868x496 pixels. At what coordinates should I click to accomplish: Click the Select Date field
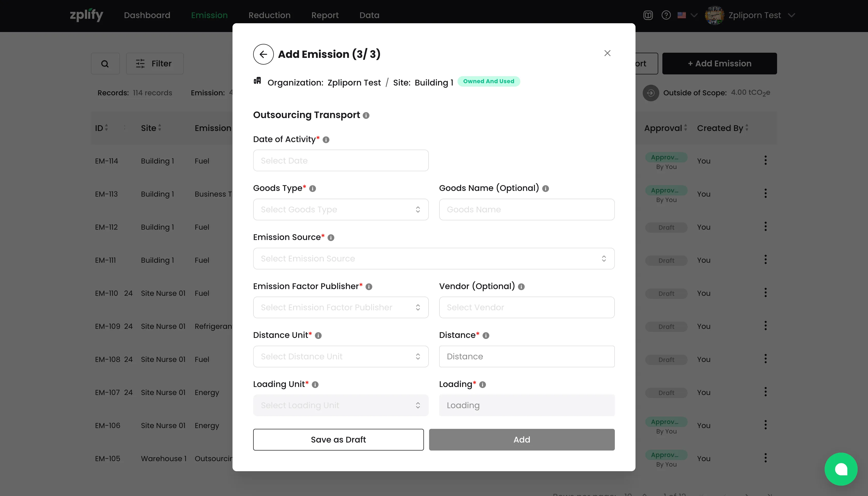(341, 160)
